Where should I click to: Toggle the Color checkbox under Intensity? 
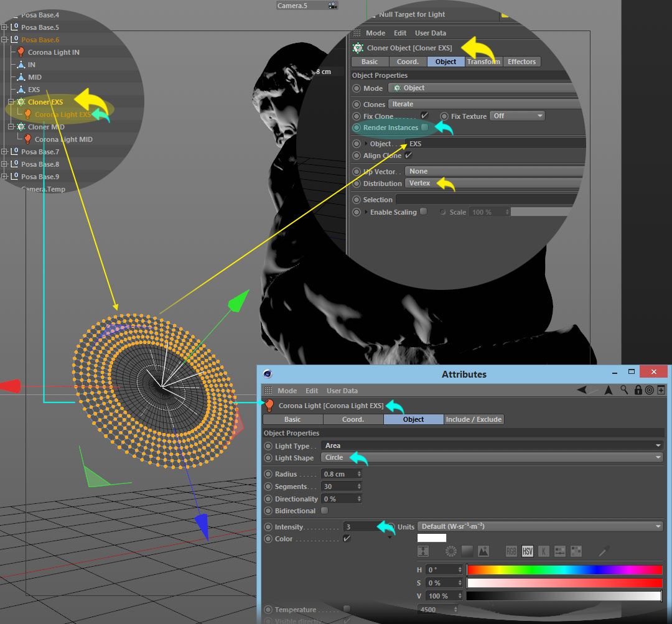point(347,538)
